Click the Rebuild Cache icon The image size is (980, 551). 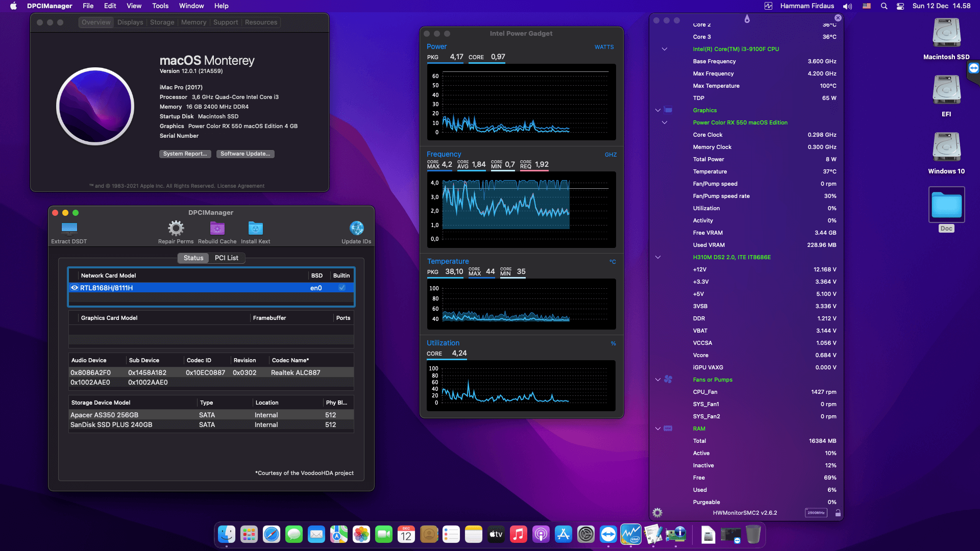(217, 228)
